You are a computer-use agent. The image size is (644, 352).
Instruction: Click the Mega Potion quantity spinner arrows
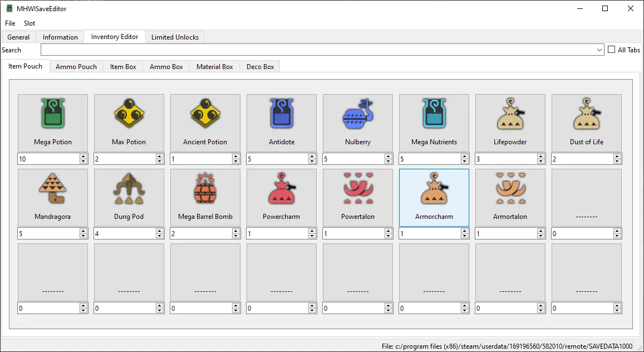(x=83, y=159)
